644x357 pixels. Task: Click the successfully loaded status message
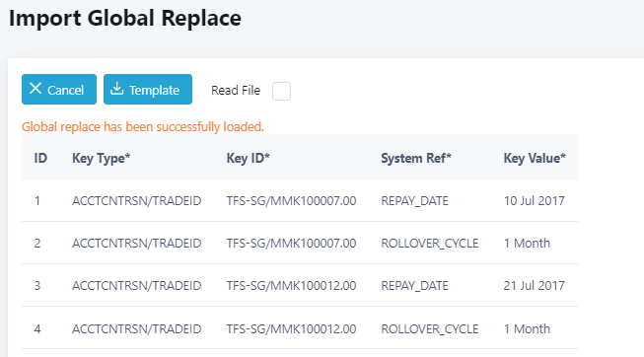(x=143, y=126)
